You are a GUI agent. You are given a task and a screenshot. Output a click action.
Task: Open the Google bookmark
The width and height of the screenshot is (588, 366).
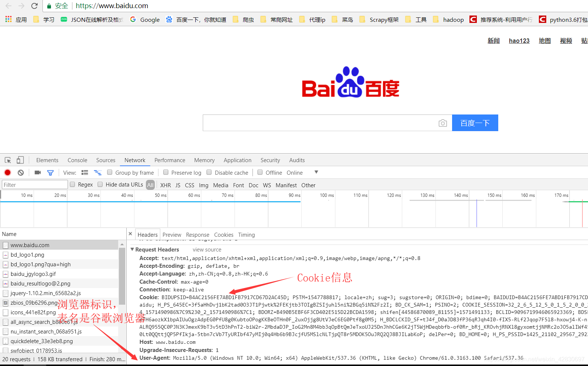[x=145, y=20]
